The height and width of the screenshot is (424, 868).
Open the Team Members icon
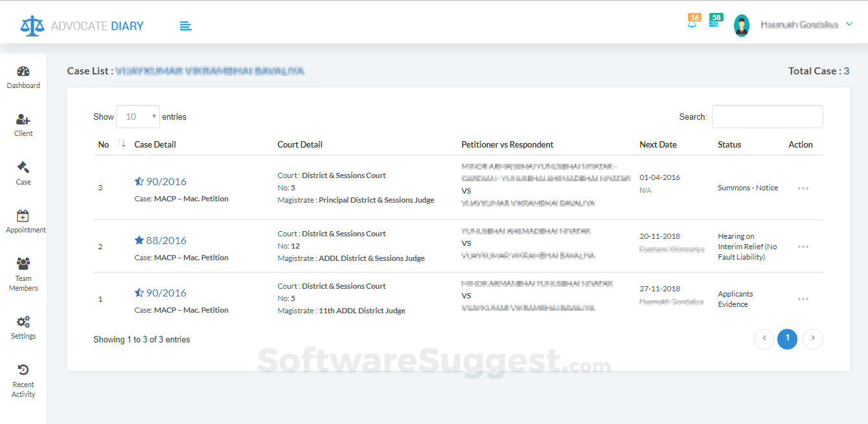tap(23, 263)
